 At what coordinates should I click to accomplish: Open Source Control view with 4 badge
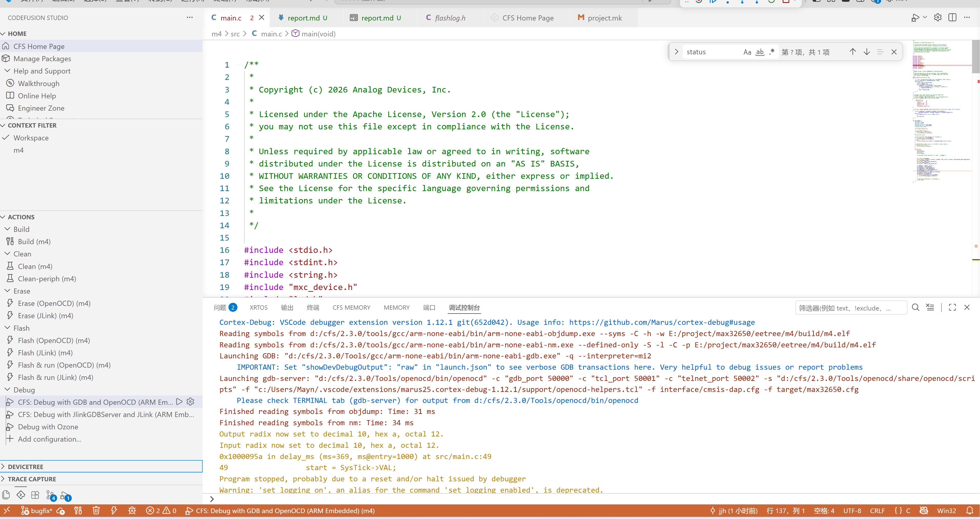pos(51,495)
